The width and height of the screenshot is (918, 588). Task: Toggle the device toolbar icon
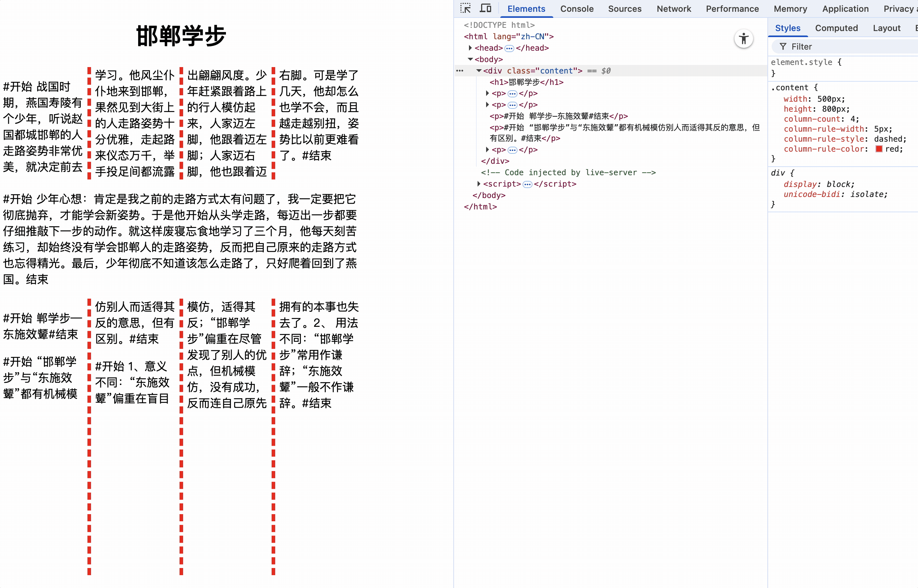[x=485, y=9]
